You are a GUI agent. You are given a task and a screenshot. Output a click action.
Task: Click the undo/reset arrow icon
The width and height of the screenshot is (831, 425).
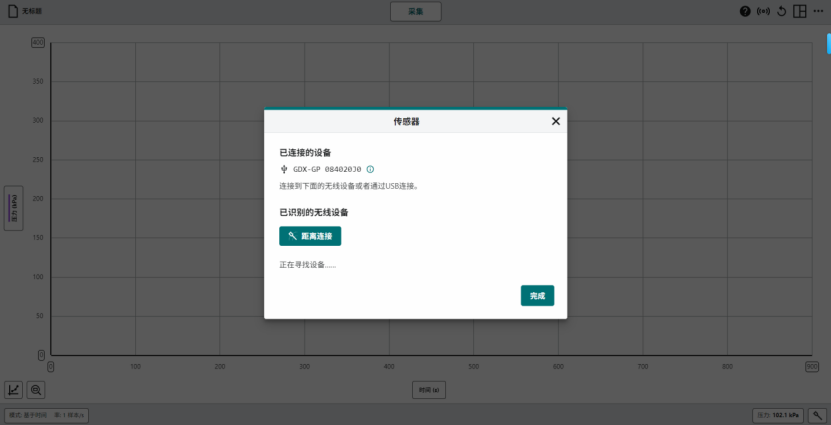[781, 11]
